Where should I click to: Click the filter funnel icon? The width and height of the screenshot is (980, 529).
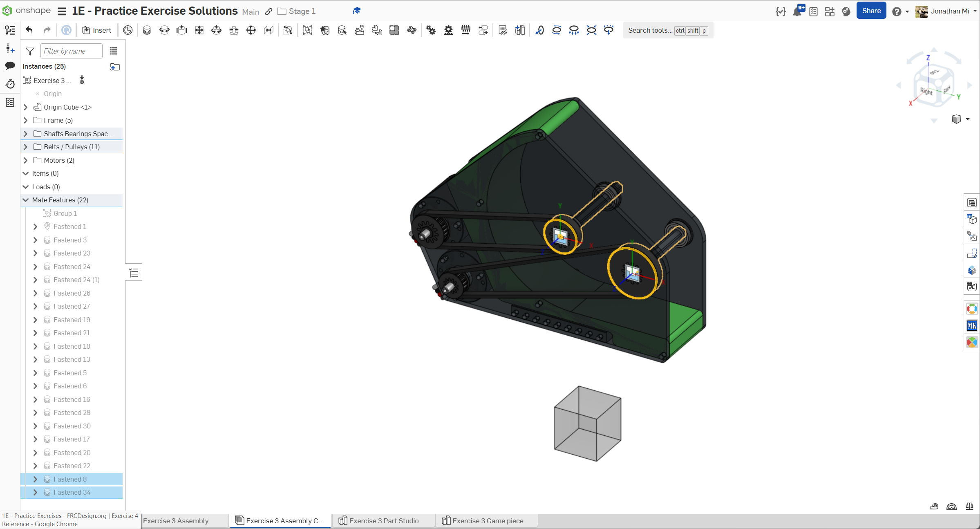pyautogui.click(x=30, y=51)
